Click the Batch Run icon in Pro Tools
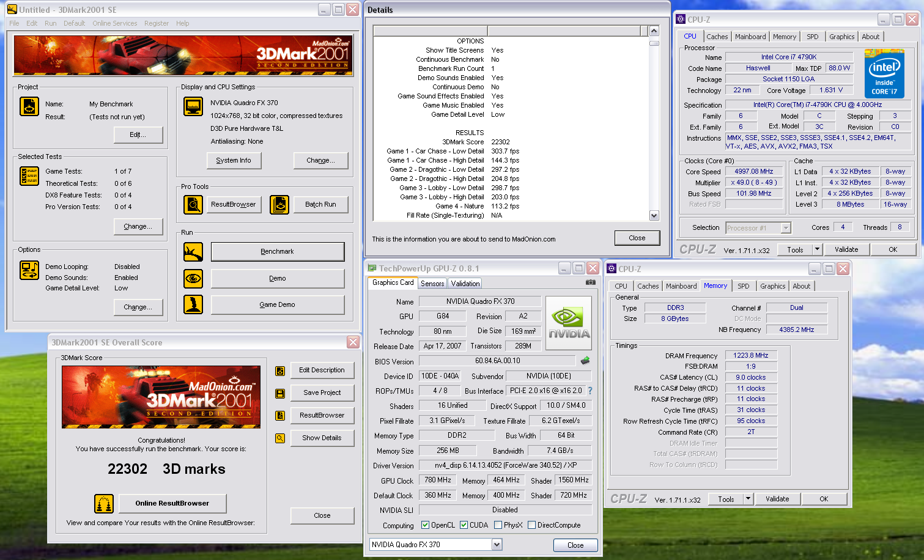 click(279, 205)
